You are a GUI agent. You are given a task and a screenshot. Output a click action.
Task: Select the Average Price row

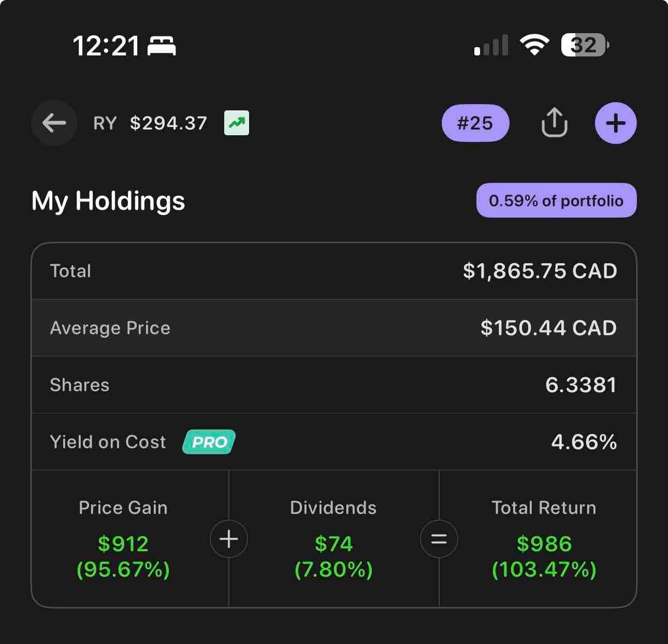click(334, 328)
